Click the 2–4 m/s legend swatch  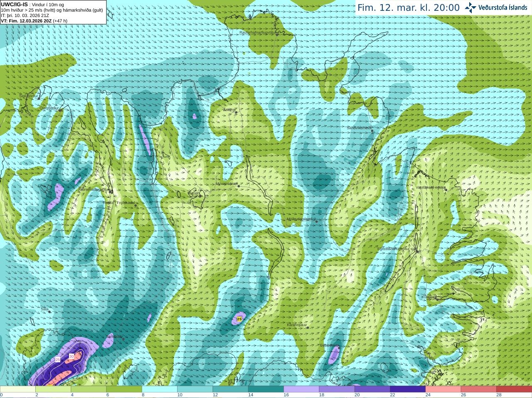click(x=53, y=389)
